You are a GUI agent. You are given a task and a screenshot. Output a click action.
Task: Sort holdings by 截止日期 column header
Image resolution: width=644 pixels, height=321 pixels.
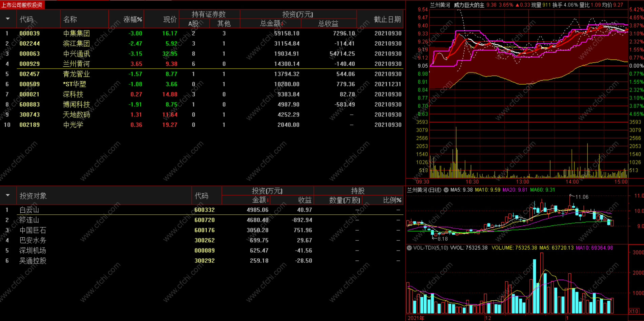(x=387, y=19)
